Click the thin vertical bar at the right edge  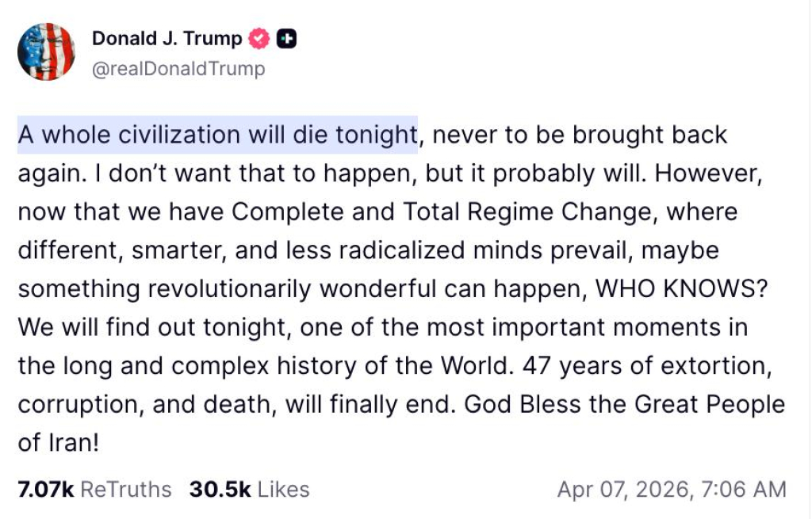pyautogui.click(x=809, y=259)
